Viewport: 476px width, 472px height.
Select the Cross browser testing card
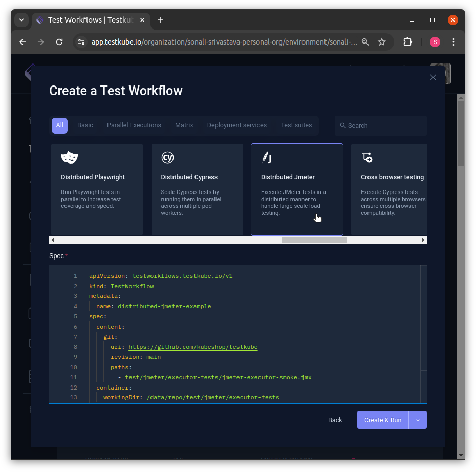click(x=389, y=190)
